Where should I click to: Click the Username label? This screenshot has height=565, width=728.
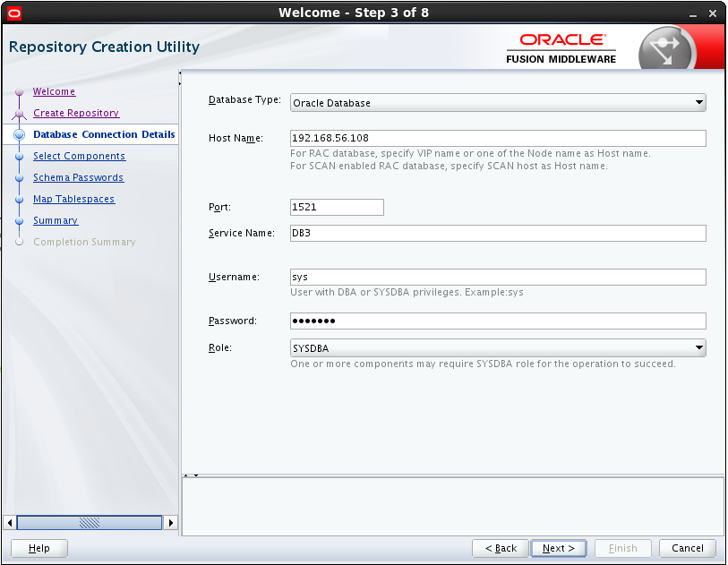(234, 278)
